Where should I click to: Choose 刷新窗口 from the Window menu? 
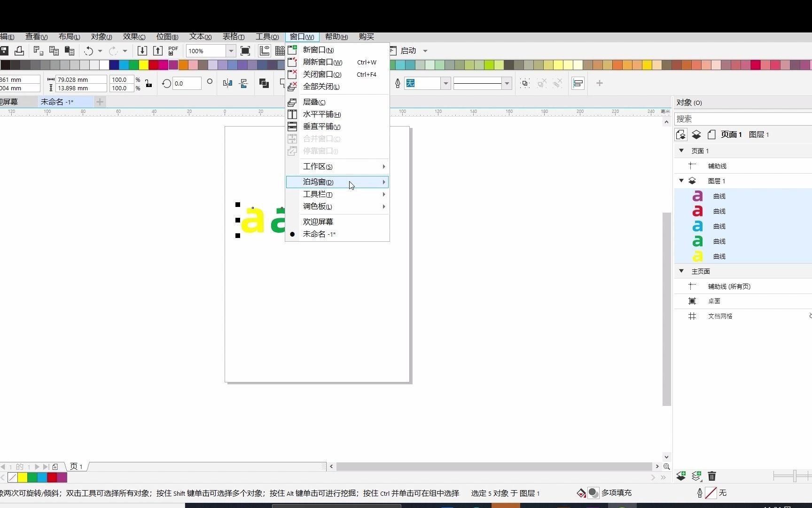337,62
